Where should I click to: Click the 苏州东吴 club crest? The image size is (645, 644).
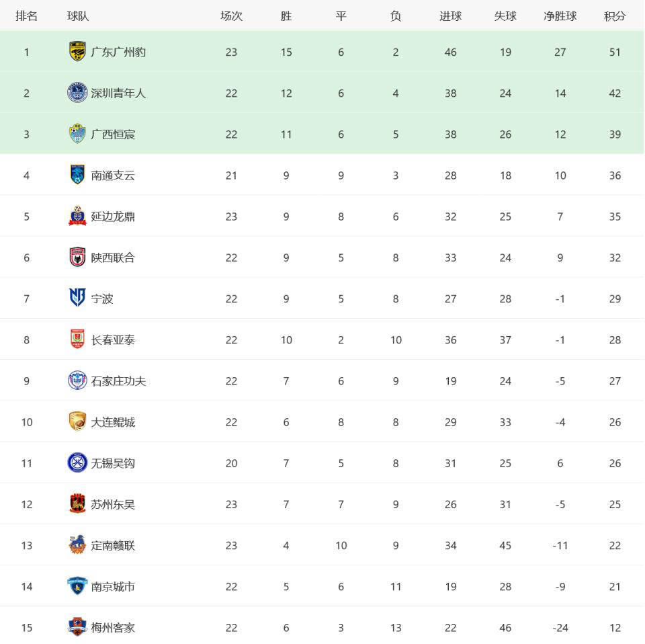coord(77,504)
